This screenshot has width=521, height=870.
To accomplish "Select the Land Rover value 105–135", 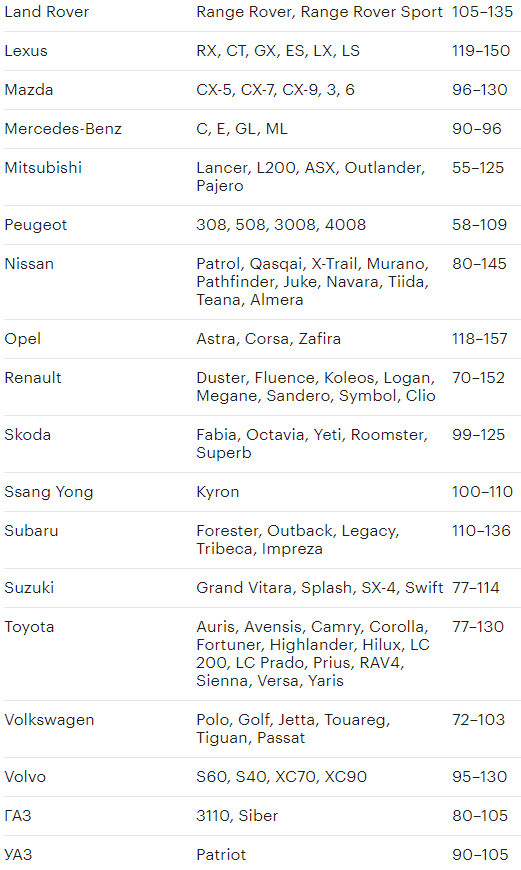I will (x=482, y=12).
